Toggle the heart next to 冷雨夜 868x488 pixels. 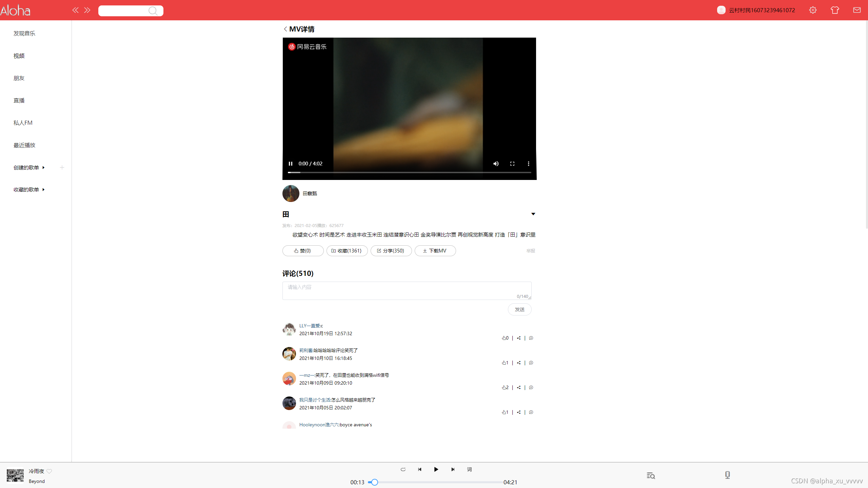coord(50,471)
